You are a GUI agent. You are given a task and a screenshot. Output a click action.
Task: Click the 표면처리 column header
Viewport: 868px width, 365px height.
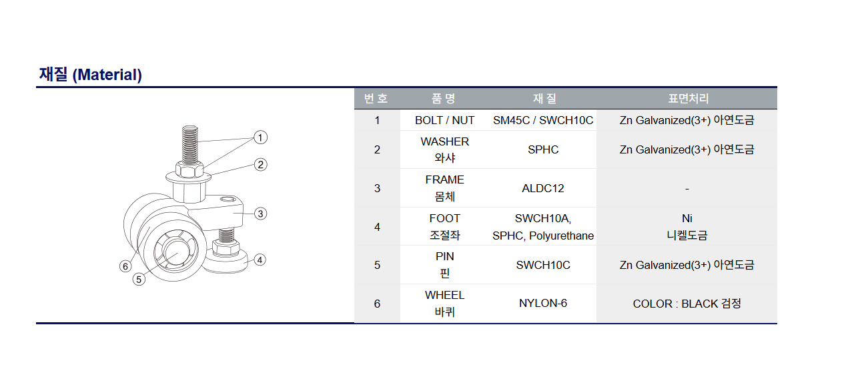point(687,99)
